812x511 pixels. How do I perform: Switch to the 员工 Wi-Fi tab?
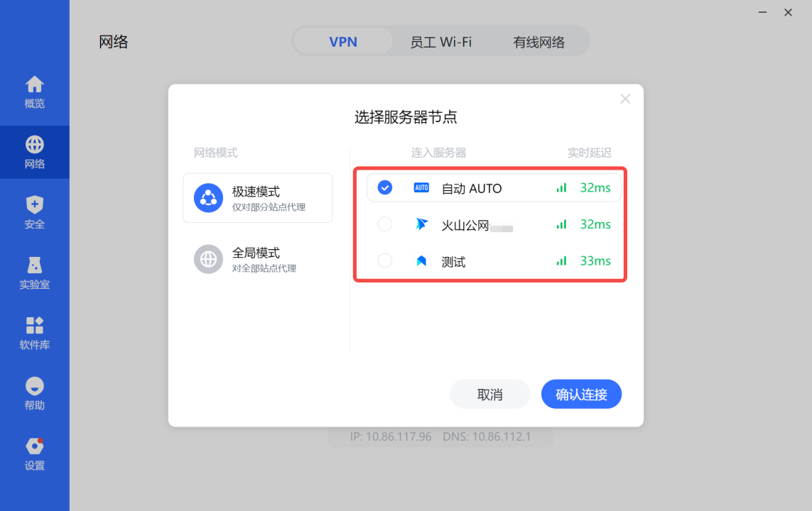point(440,42)
